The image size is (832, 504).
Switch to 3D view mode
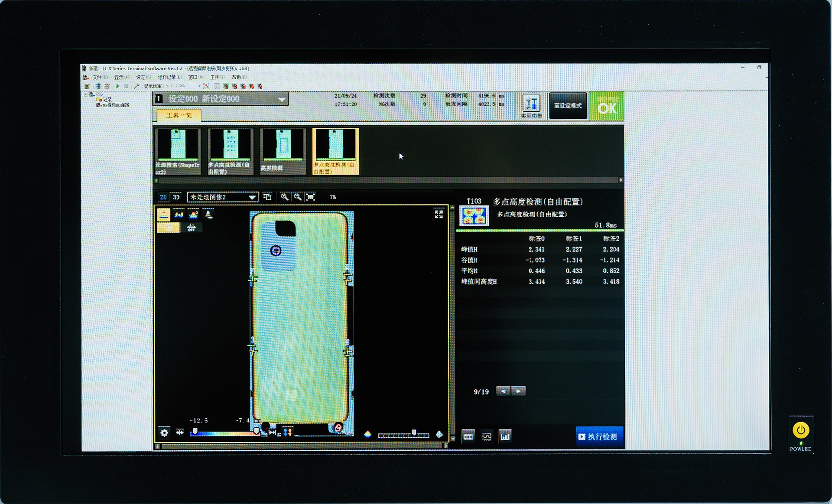click(x=176, y=197)
